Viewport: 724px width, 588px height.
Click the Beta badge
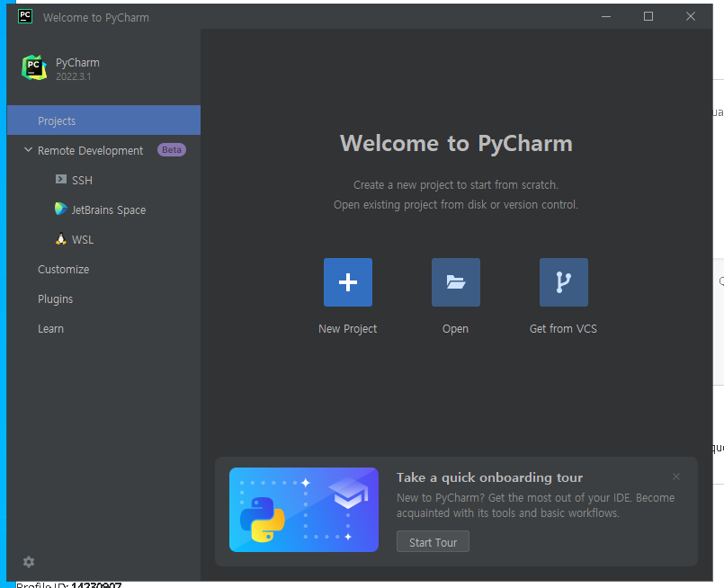pos(172,150)
